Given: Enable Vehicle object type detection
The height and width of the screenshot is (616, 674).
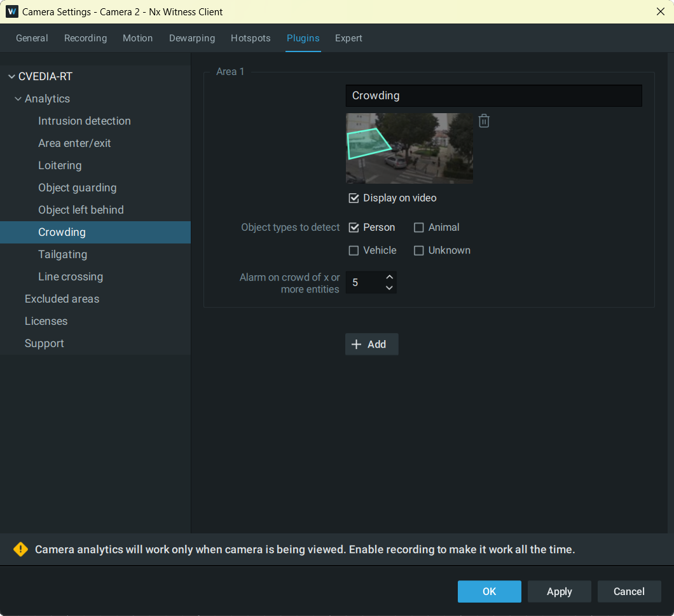Looking at the screenshot, I should [354, 250].
